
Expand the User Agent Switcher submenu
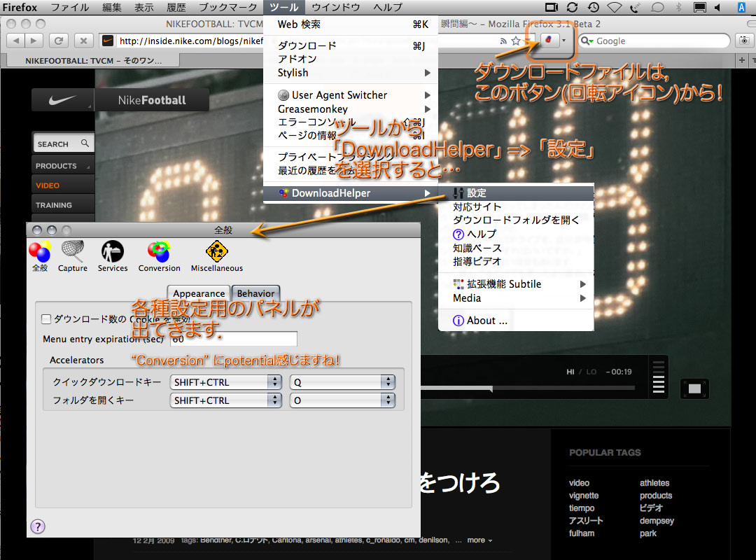pyautogui.click(x=351, y=95)
